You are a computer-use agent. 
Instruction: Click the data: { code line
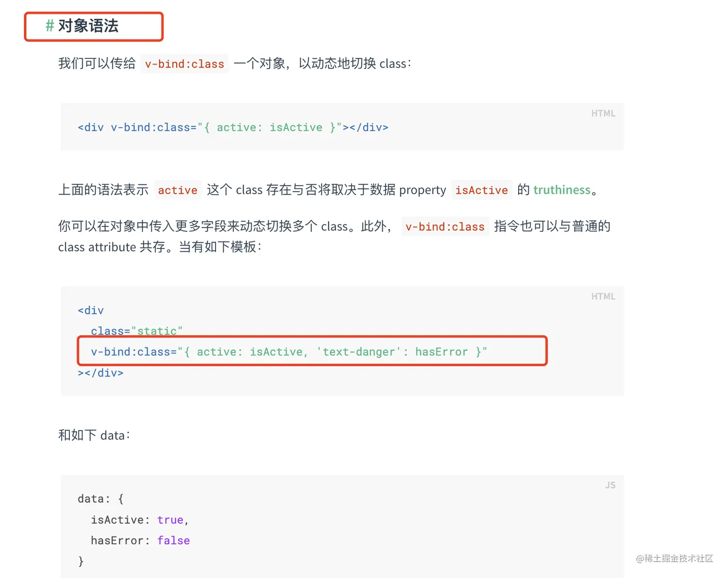101,499
